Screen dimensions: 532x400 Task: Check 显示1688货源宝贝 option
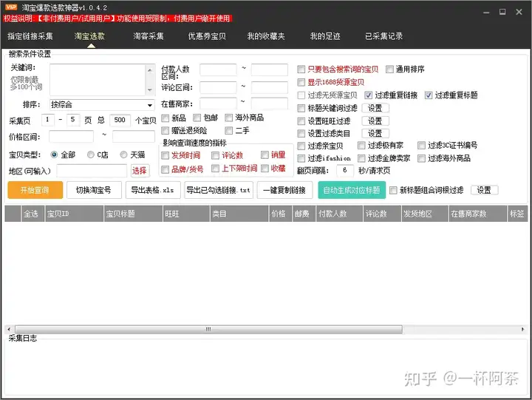click(x=301, y=82)
